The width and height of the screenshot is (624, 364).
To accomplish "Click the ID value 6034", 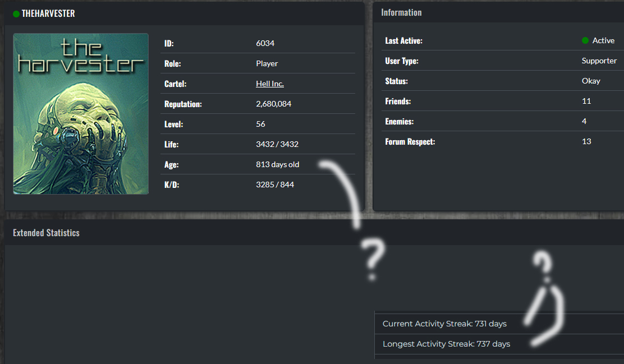I will (x=265, y=43).
